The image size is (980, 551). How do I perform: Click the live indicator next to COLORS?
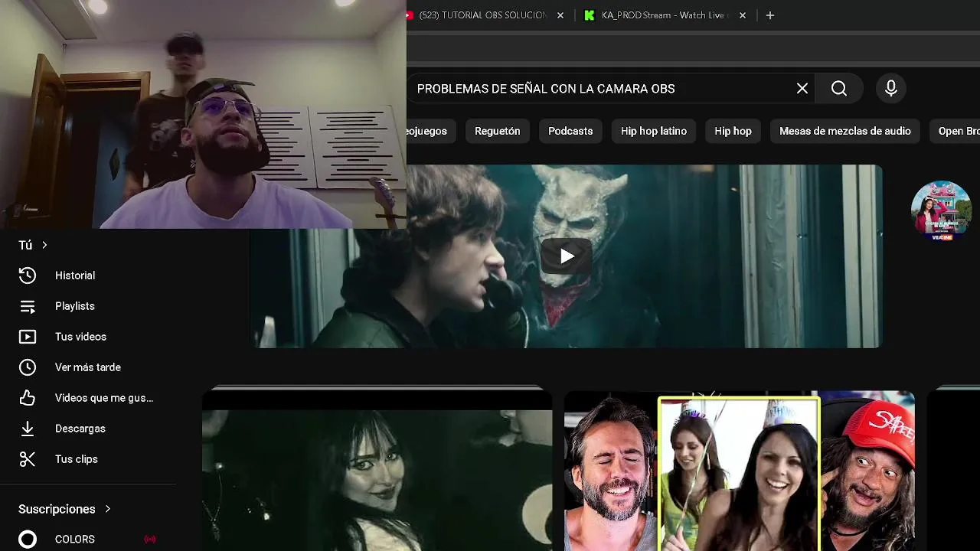[x=150, y=540]
